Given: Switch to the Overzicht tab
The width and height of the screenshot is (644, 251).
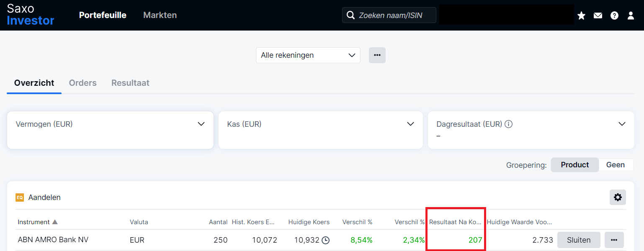Looking at the screenshot, I should coord(34,83).
